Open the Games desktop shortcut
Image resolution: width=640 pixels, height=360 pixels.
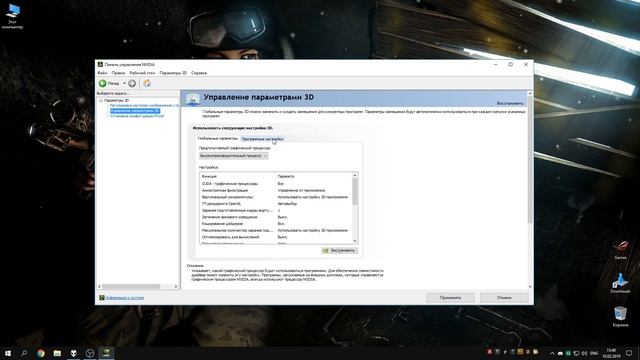click(620, 250)
